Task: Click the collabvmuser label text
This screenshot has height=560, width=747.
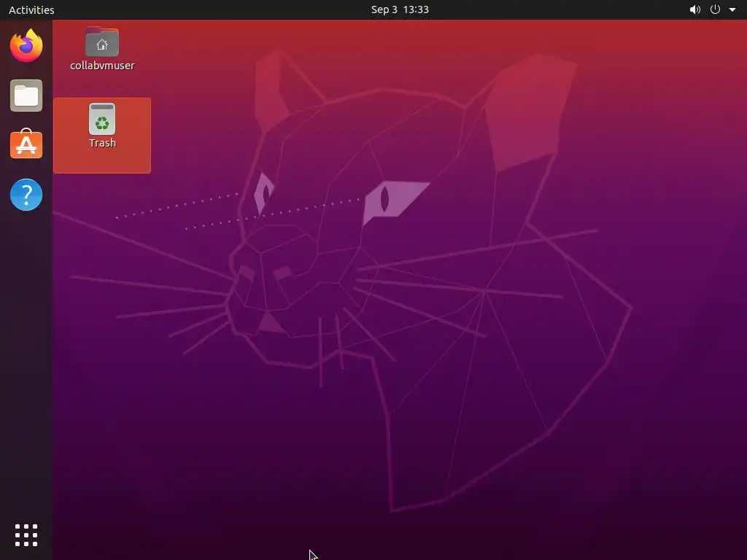Action: [x=102, y=65]
